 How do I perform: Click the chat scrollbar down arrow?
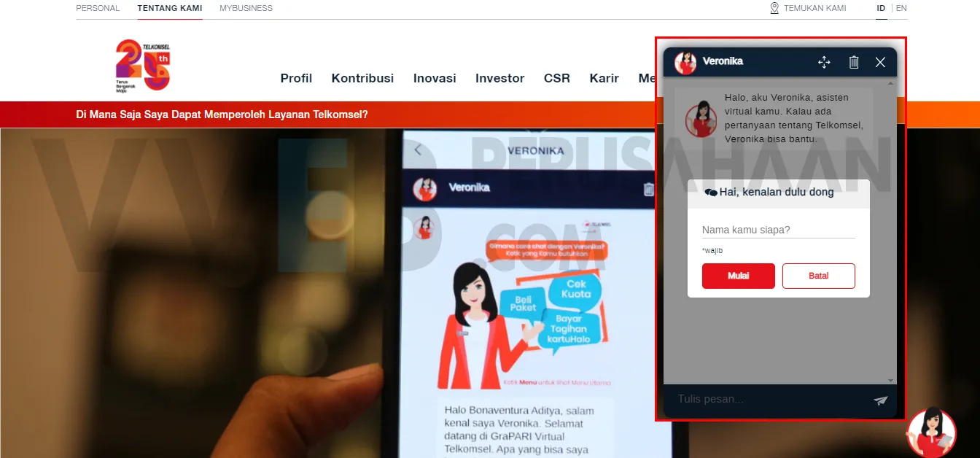click(x=890, y=381)
